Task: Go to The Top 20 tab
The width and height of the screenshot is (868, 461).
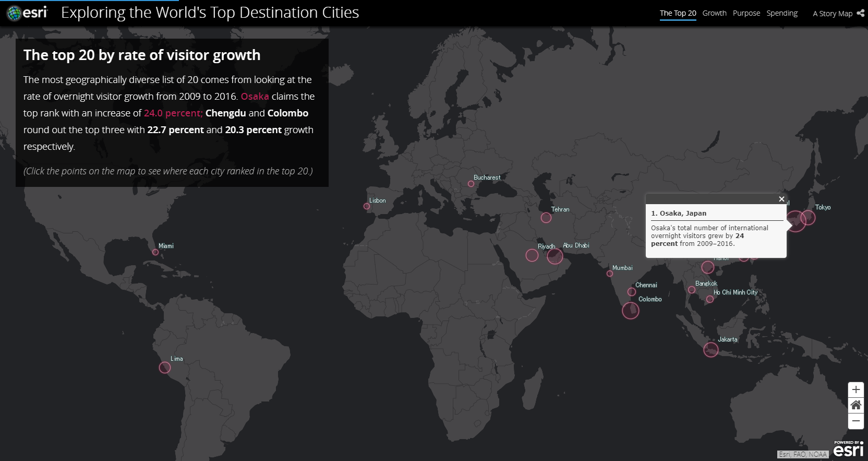Action: pyautogui.click(x=678, y=13)
